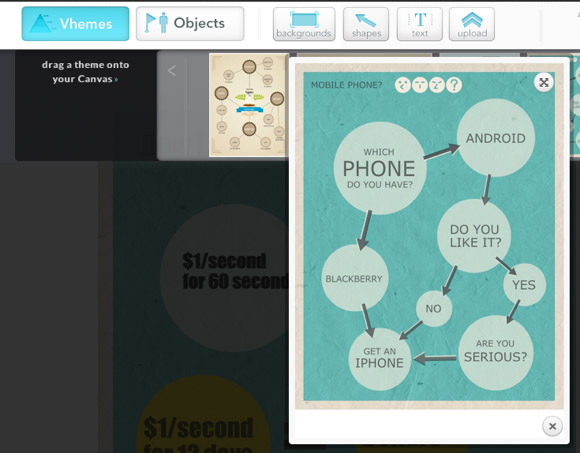
Task: Select the shapes arrow tool
Action: (366, 24)
